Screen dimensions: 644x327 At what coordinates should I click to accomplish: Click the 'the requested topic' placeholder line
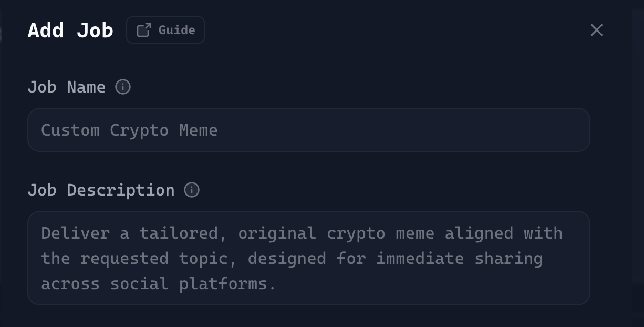coord(292,259)
